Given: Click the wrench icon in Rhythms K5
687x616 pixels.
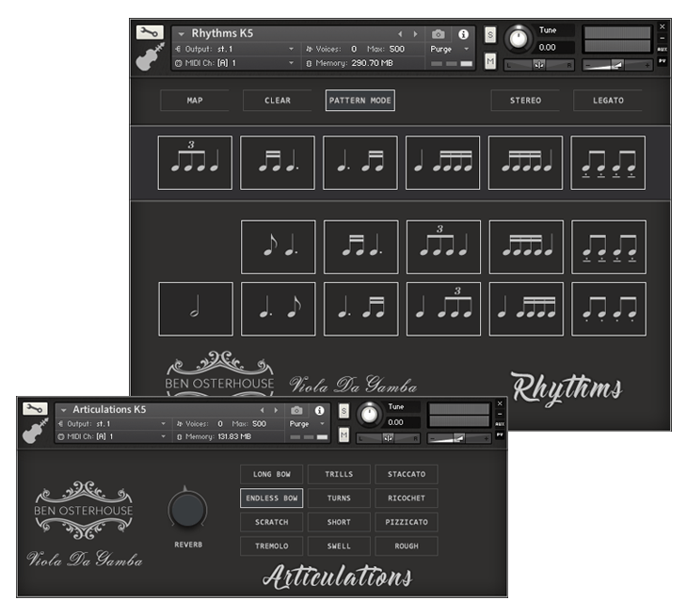Looking at the screenshot, I should [149, 32].
